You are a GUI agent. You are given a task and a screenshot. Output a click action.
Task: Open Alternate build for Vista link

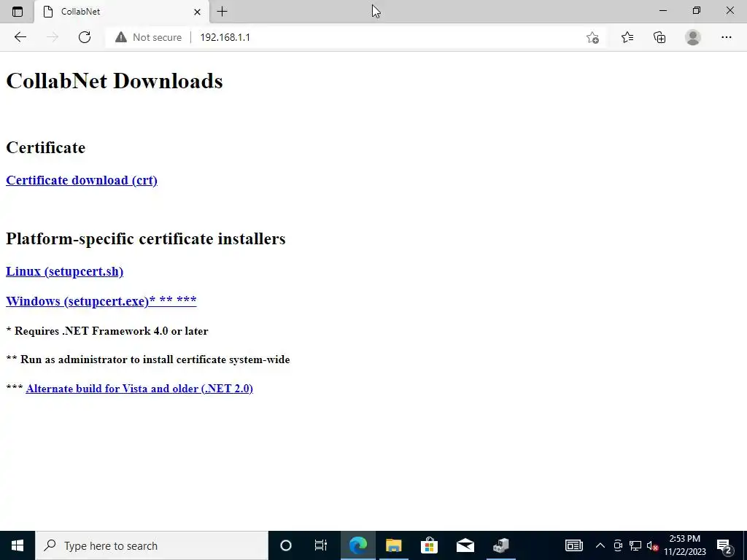(x=139, y=389)
